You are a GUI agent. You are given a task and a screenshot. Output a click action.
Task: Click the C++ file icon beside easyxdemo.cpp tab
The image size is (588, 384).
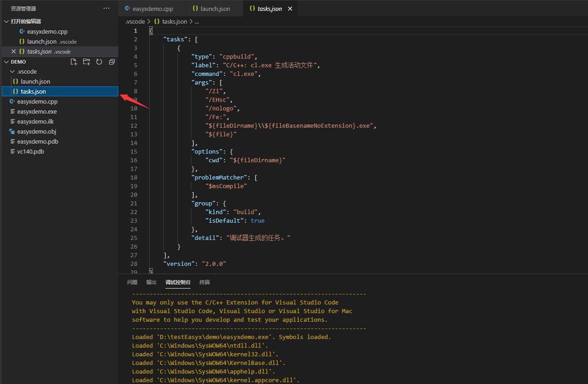(x=128, y=9)
